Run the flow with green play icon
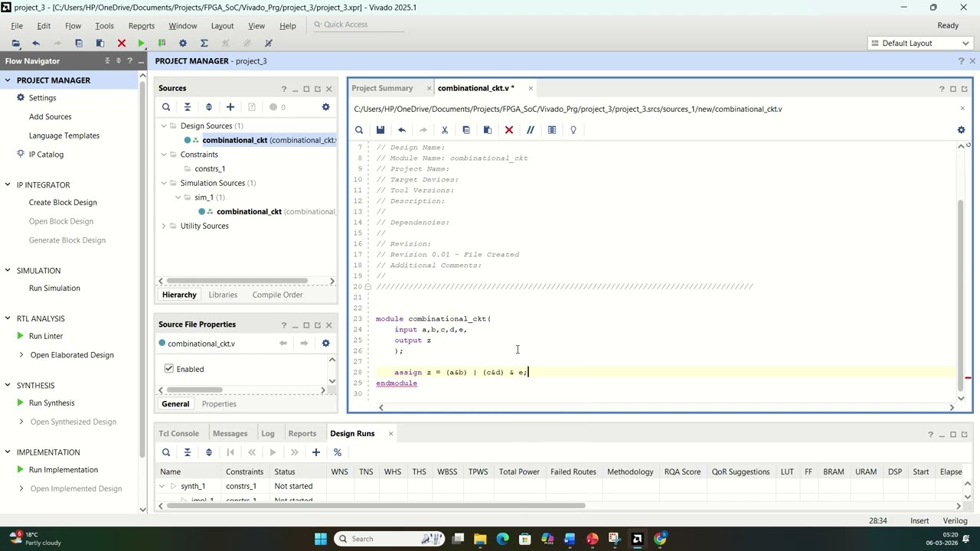980x551 pixels. pos(141,44)
